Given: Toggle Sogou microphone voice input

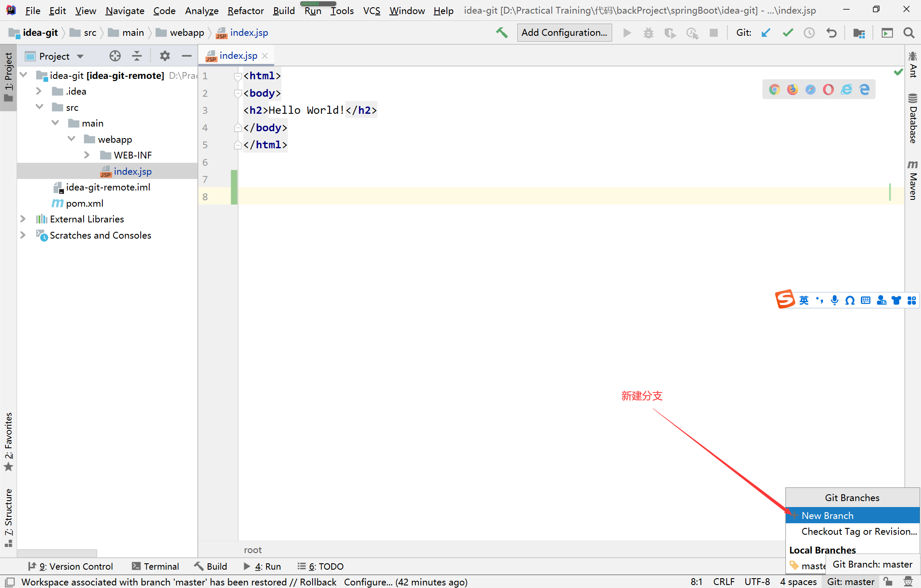Looking at the screenshot, I should pos(834,300).
